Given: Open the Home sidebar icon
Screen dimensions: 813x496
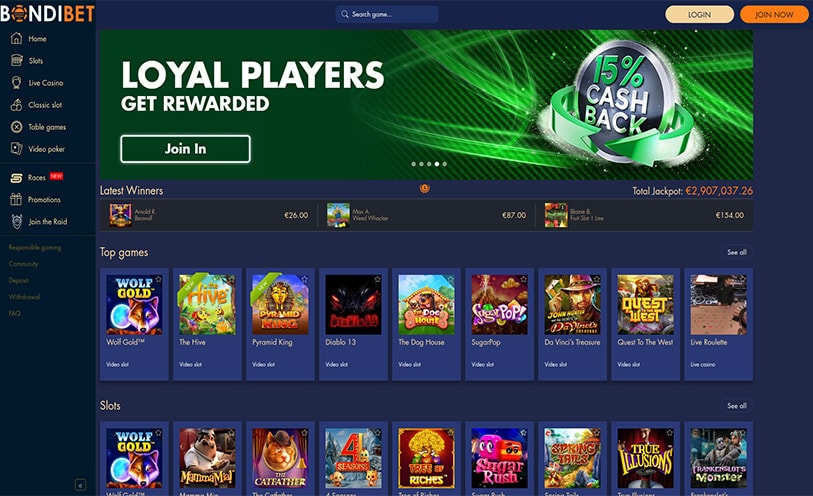Looking at the screenshot, I should (x=17, y=38).
